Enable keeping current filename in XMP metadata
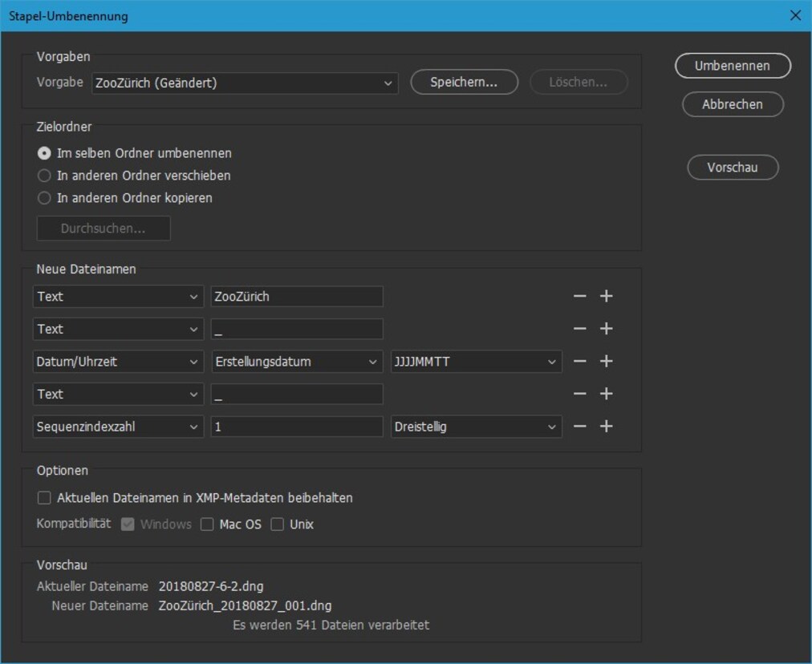The height and width of the screenshot is (664, 812). [x=44, y=498]
